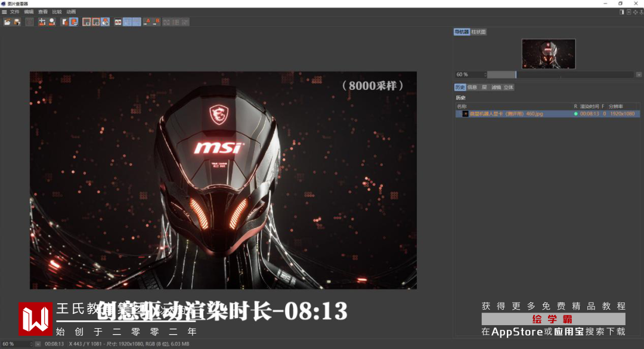Click the first greyed compare icon
644x349 pixels.
tap(166, 22)
